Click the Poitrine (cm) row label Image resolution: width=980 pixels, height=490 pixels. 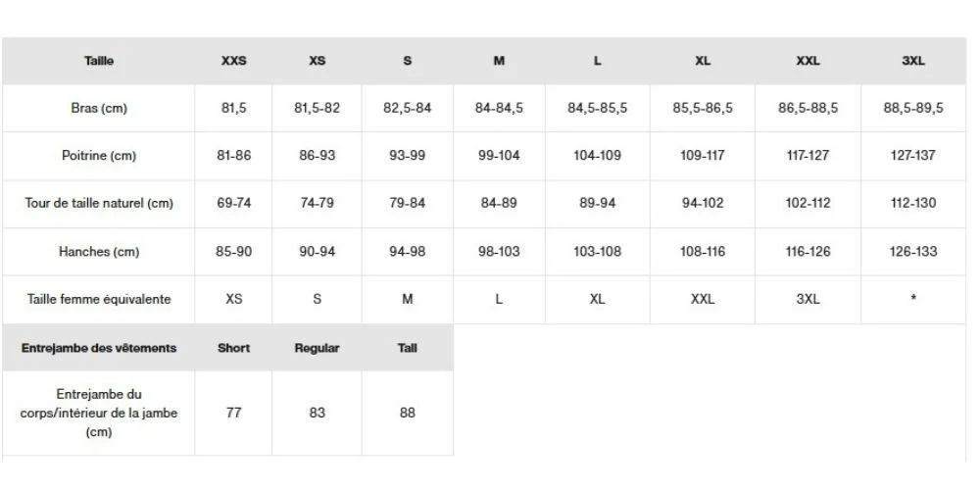[x=99, y=156]
